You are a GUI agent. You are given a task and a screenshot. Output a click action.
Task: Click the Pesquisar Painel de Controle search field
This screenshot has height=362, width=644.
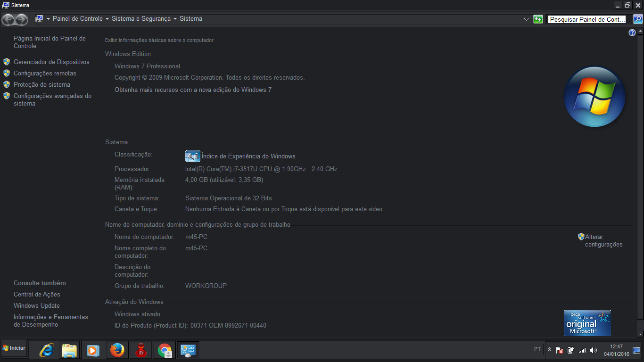click(x=588, y=19)
